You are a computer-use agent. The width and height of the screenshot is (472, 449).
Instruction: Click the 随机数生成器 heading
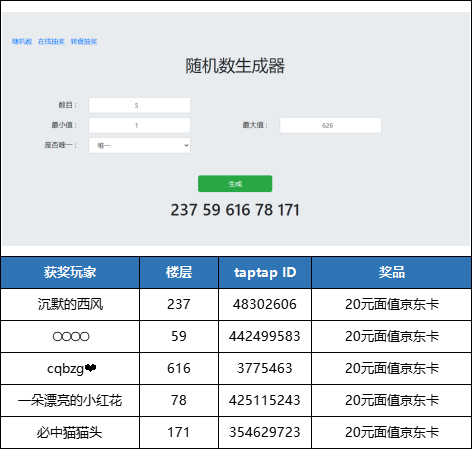pos(235,66)
